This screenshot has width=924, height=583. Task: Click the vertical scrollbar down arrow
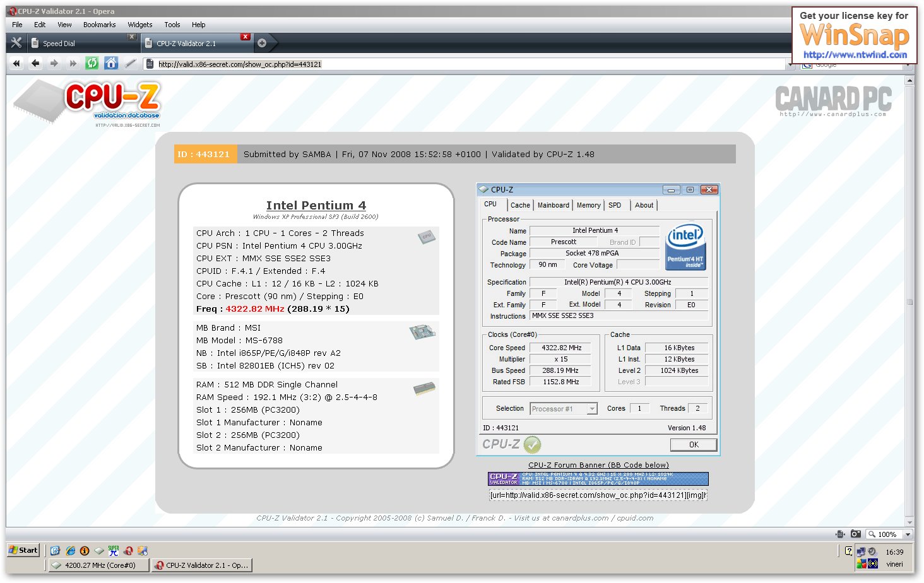909,522
